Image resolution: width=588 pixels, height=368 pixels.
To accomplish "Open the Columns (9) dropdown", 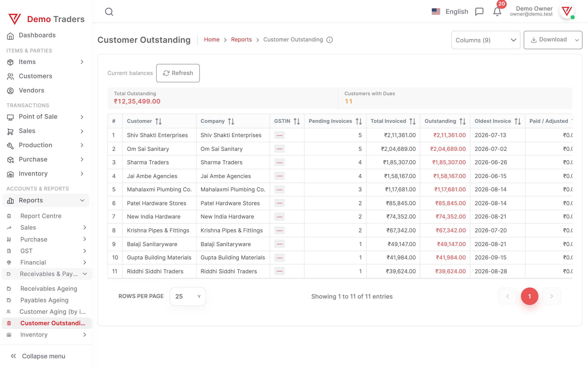I will tap(486, 40).
